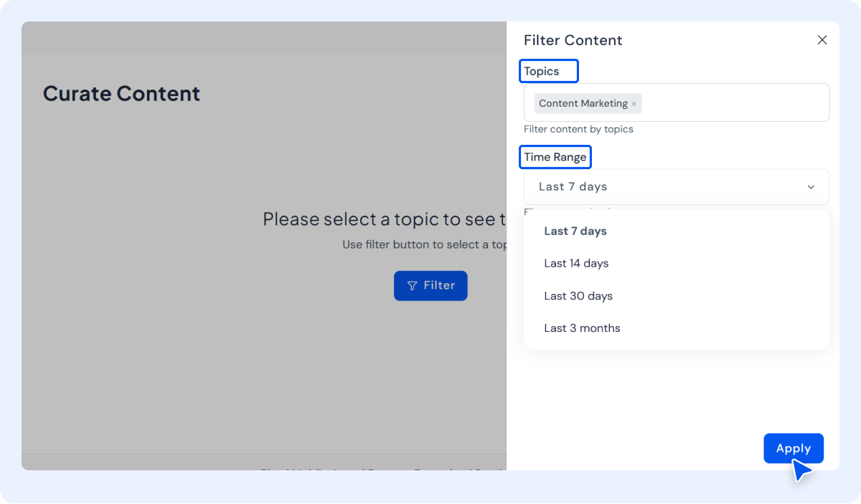Focus the Topics input field
Screen dimensions: 861x504
(x=732, y=103)
